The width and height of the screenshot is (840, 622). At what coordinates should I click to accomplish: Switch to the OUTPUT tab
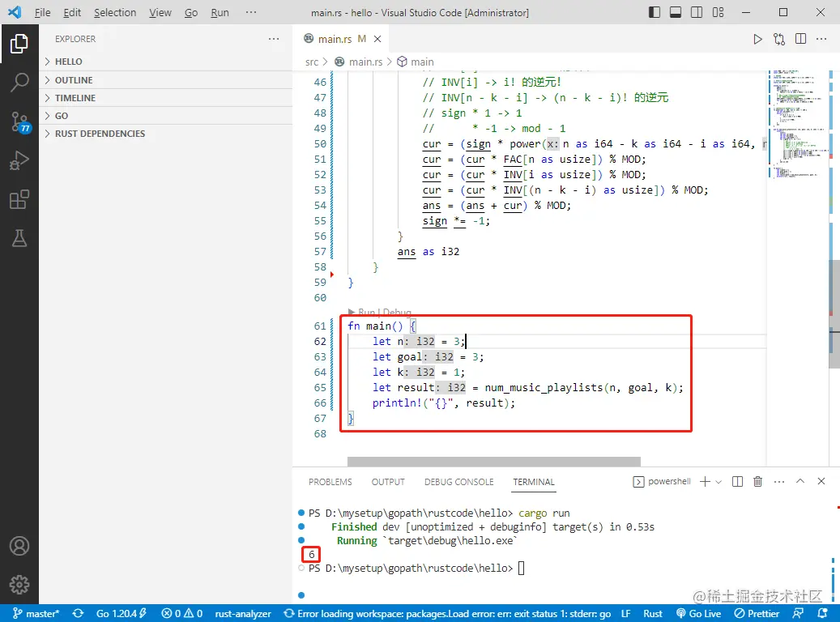(388, 482)
